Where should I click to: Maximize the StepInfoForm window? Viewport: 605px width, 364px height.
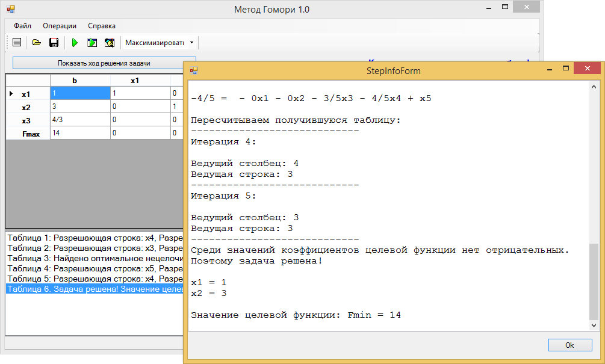pos(566,69)
